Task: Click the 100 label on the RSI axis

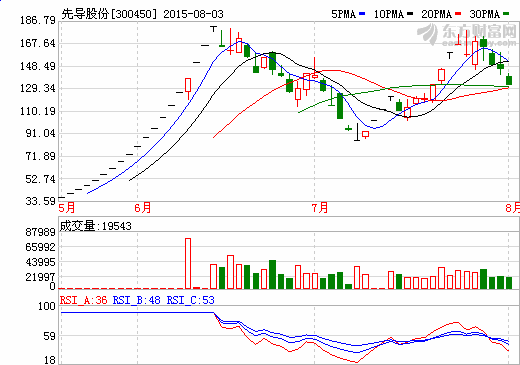Action: tap(47, 306)
